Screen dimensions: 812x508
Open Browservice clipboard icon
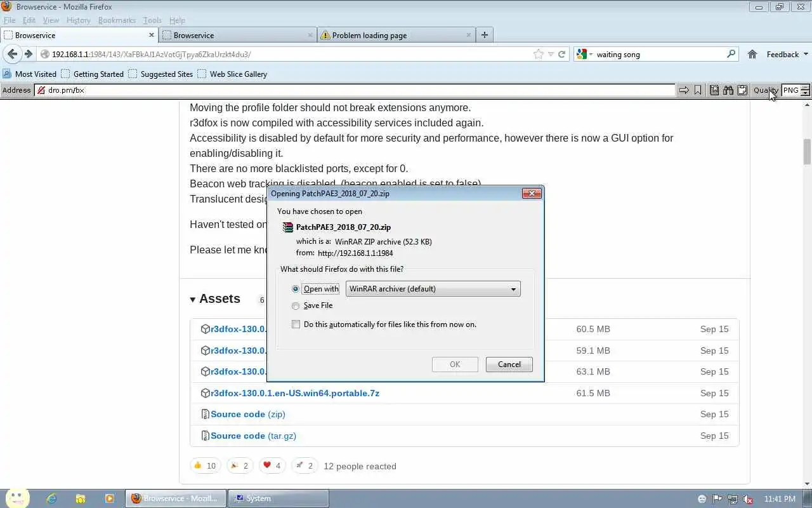point(742,90)
